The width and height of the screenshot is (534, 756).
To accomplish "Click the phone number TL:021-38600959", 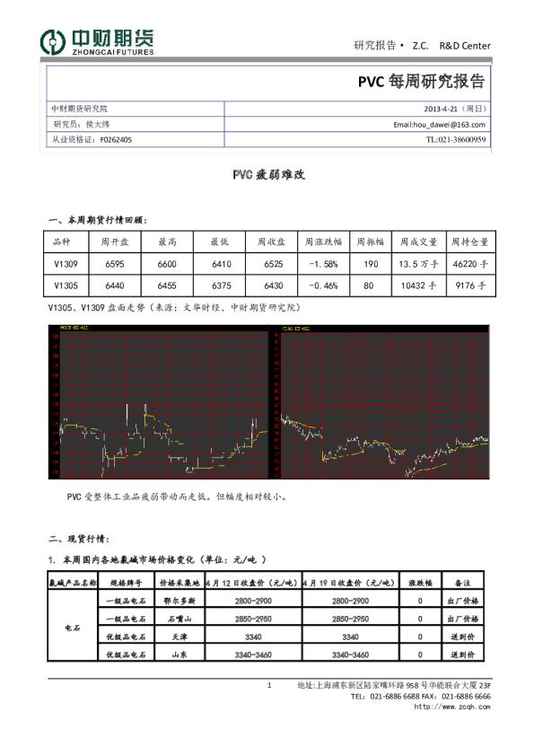I will (x=455, y=139).
